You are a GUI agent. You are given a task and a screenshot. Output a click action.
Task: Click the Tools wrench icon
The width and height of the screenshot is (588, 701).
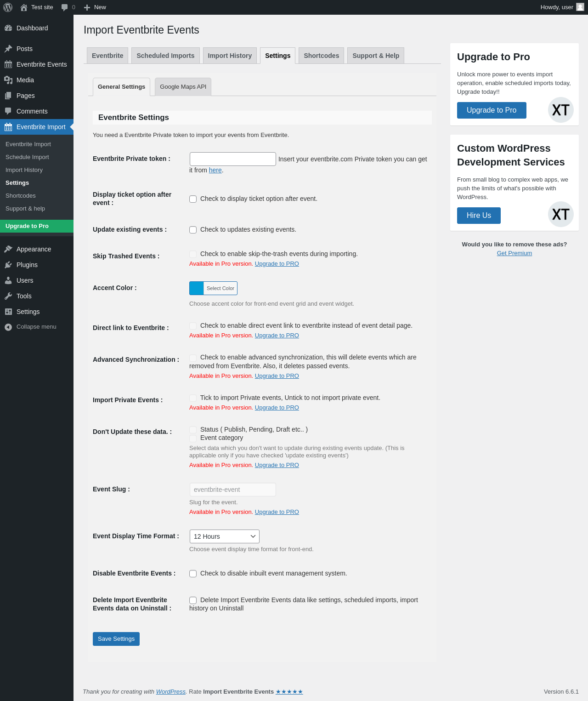click(8, 296)
